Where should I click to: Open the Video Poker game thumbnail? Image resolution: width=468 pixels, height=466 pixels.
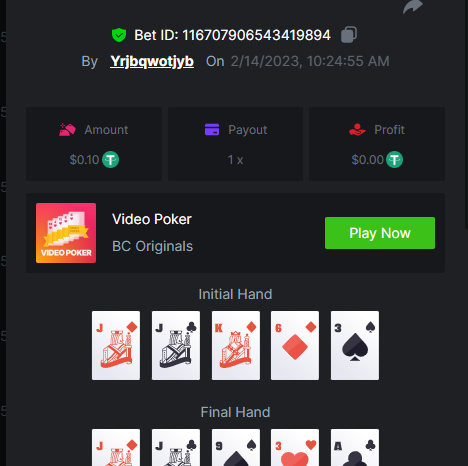click(66, 233)
